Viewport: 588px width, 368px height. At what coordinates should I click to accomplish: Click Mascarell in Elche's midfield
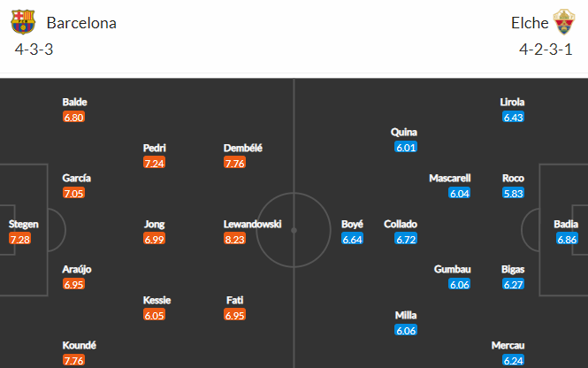coord(450,178)
